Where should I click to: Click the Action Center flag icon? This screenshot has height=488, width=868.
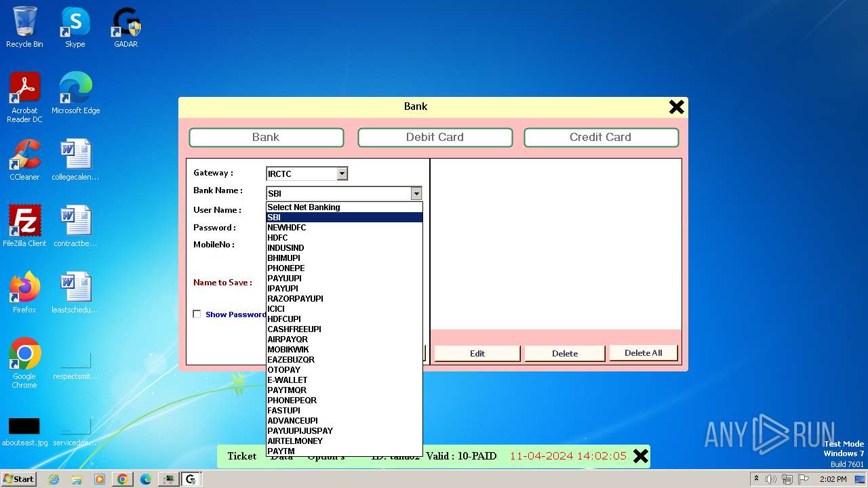point(803,479)
